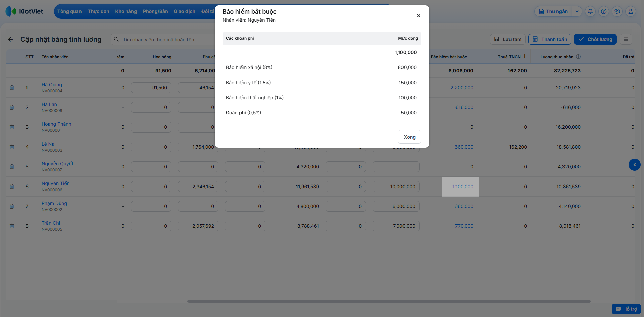644x317 pixels.
Task: Click Lưu tạm button
Action: coord(508,39)
